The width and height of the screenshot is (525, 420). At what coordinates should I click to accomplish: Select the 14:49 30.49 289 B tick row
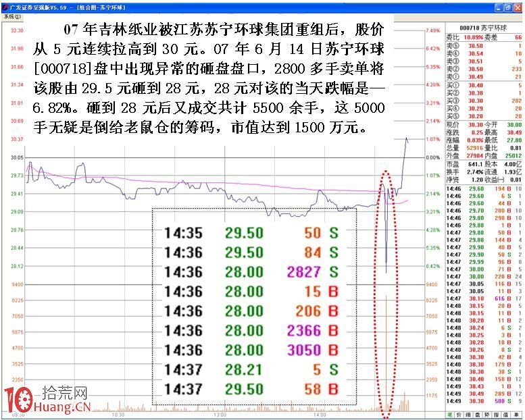484,394
